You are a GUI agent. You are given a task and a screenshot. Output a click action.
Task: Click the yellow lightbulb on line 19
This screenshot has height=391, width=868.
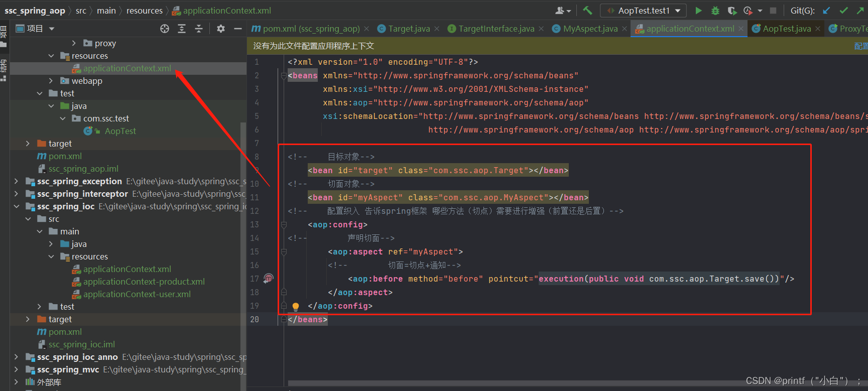(x=296, y=306)
